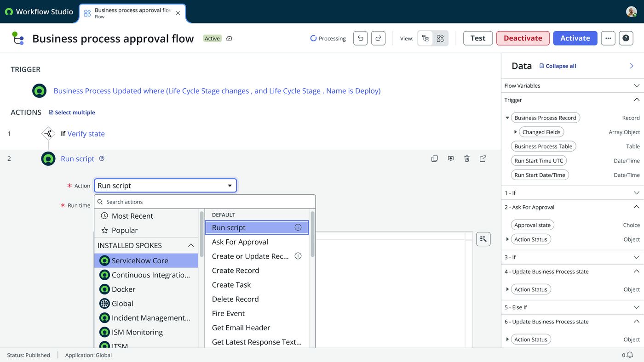Select Most Recent actions category
Image resolution: width=644 pixels, height=362 pixels.
pos(146,216)
